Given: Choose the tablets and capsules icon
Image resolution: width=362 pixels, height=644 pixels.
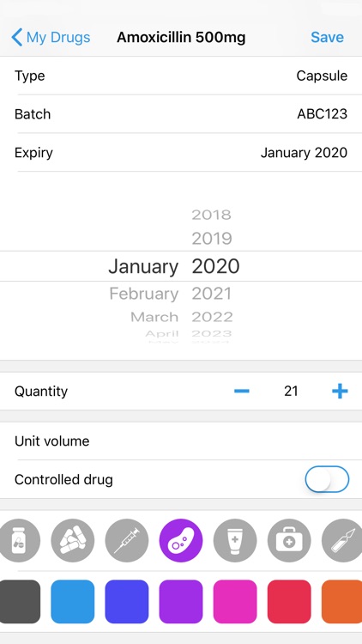Looking at the screenshot, I should pyautogui.click(x=73, y=540).
